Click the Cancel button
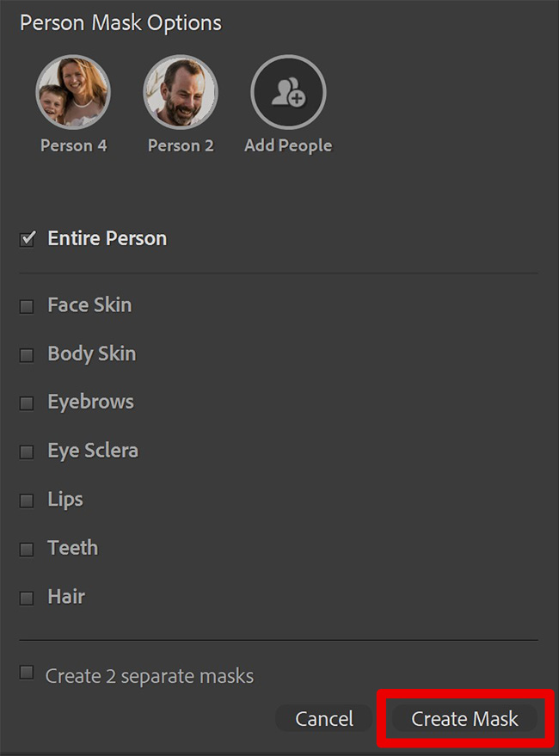 [x=324, y=718]
